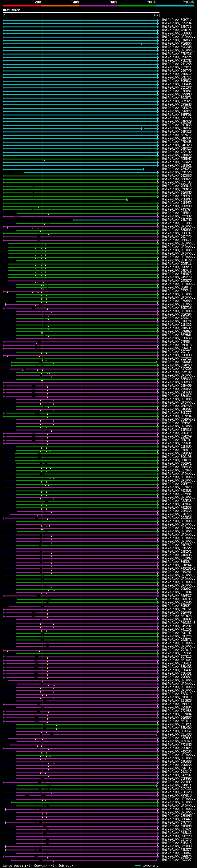This screenshot has width=197, height=868.
Task: Click the white query length bar
Action: tap(81, 13)
